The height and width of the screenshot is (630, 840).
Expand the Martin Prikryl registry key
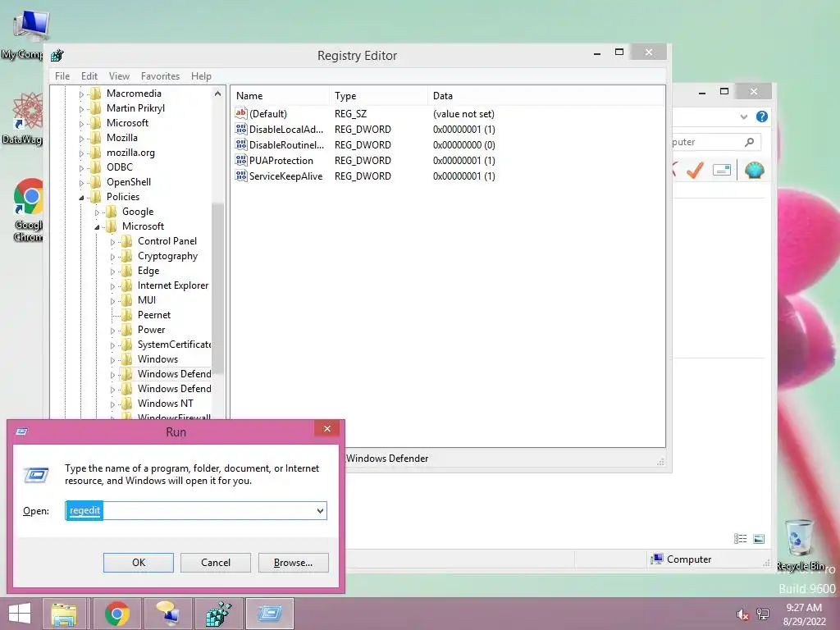[x=81, y=109]
